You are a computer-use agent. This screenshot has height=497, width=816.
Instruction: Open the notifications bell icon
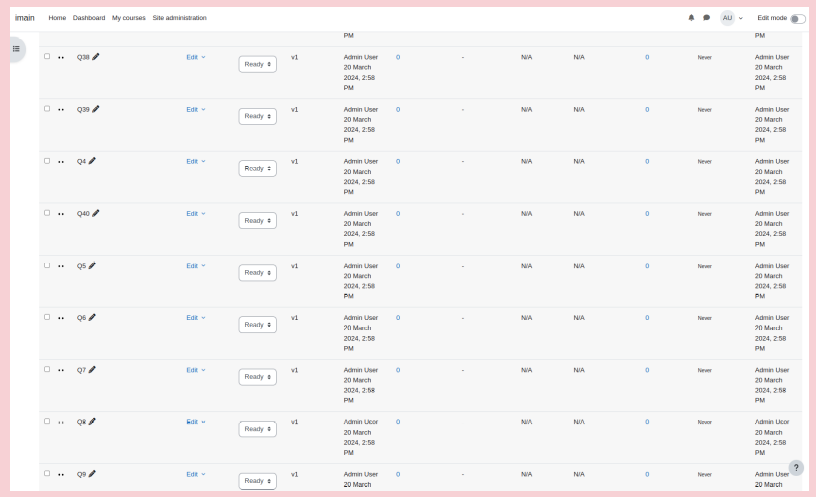[x=691, y=18]
